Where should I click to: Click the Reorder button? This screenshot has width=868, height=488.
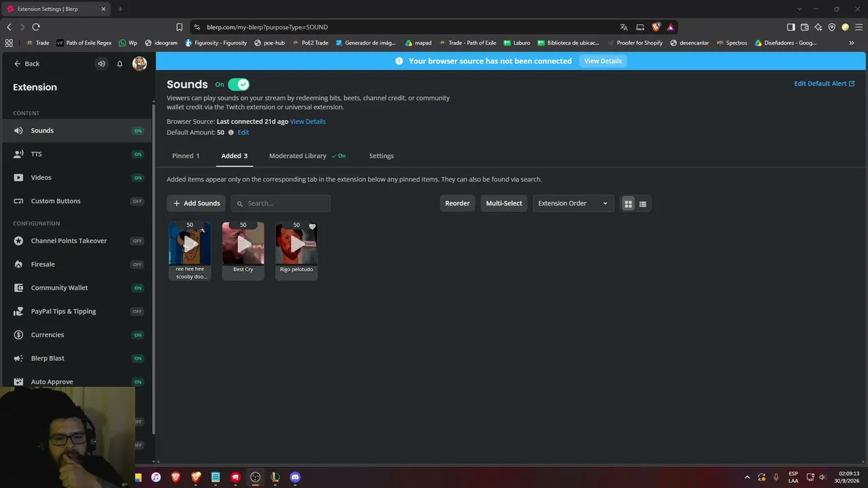tap(457, 203)
